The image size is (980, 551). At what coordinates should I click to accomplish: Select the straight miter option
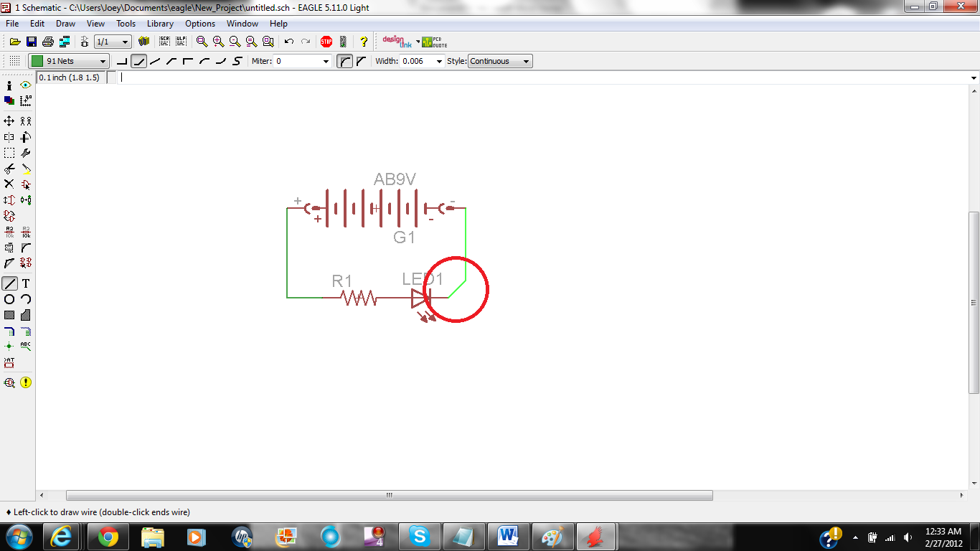coord(361,61)
